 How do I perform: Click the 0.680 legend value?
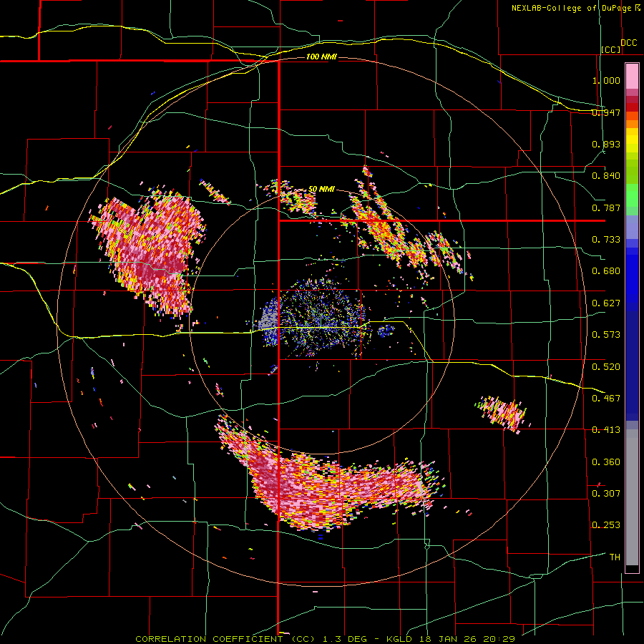[x=606, y=271]
